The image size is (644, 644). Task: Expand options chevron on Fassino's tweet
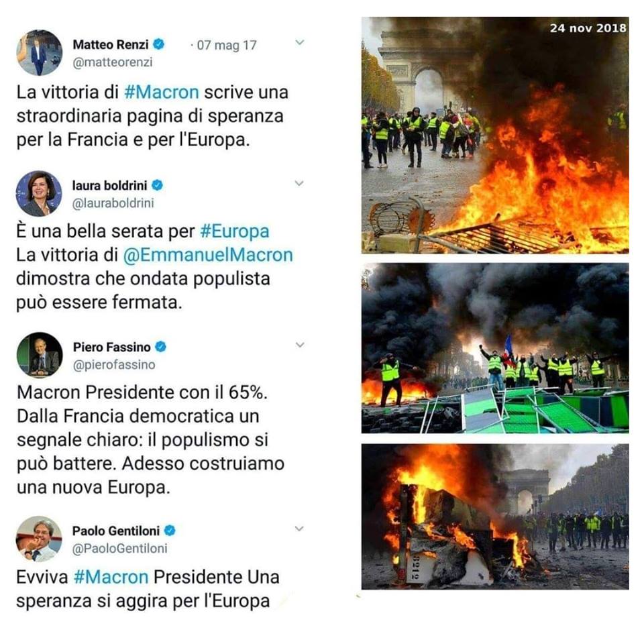[300, 345]
